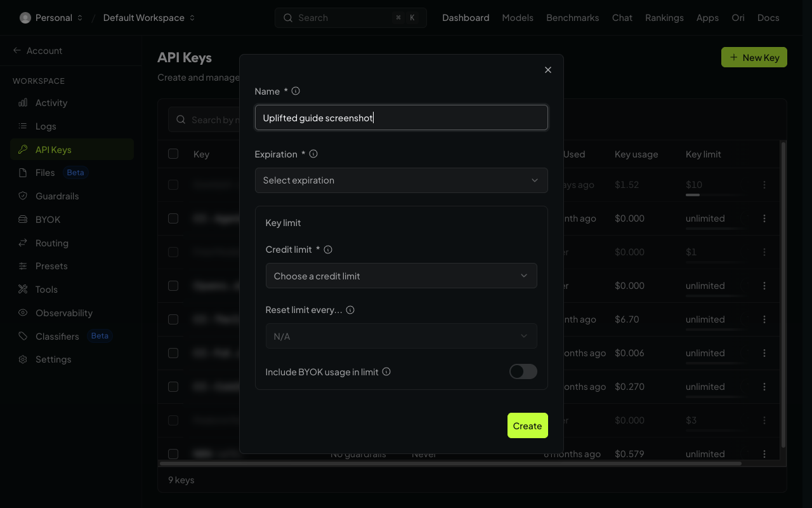
Task: Click the Reset limit every info icon
Action: 350,310
